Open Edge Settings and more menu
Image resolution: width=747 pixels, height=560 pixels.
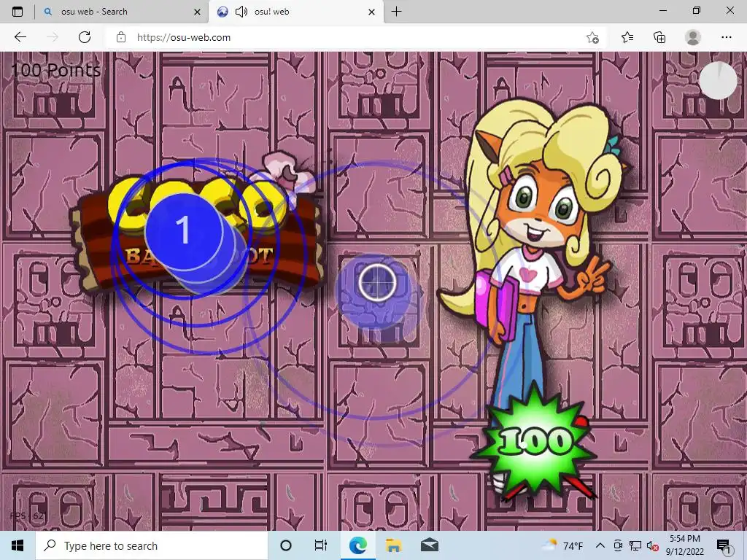click(726, 37)
